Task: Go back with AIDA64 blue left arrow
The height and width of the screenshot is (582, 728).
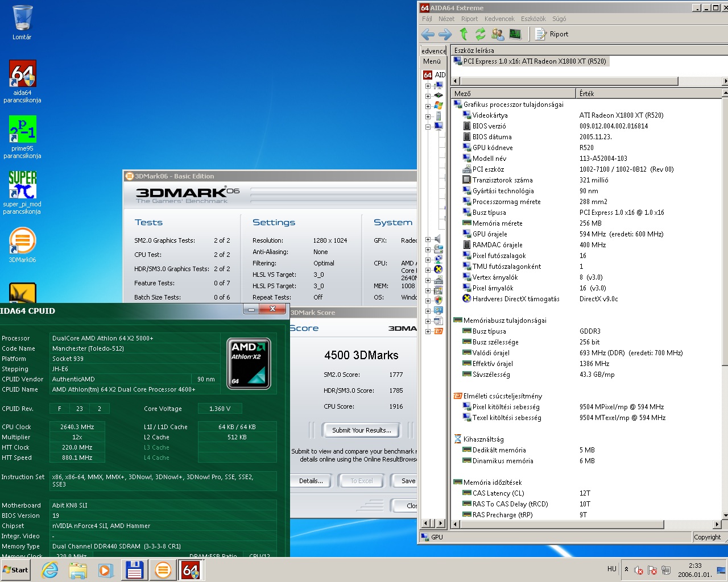Action: click(428, 34)
